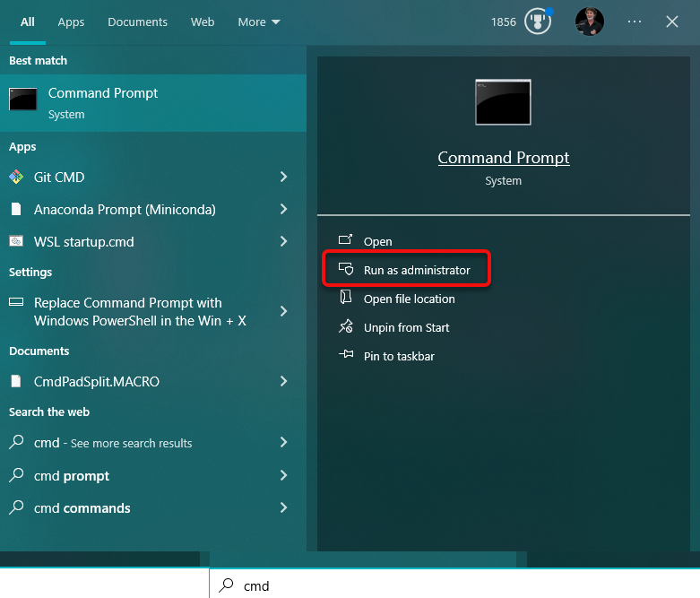Click the WSL startup.cmd icon
This screenshot has height=598, width=700.
[x=16, y=241]
